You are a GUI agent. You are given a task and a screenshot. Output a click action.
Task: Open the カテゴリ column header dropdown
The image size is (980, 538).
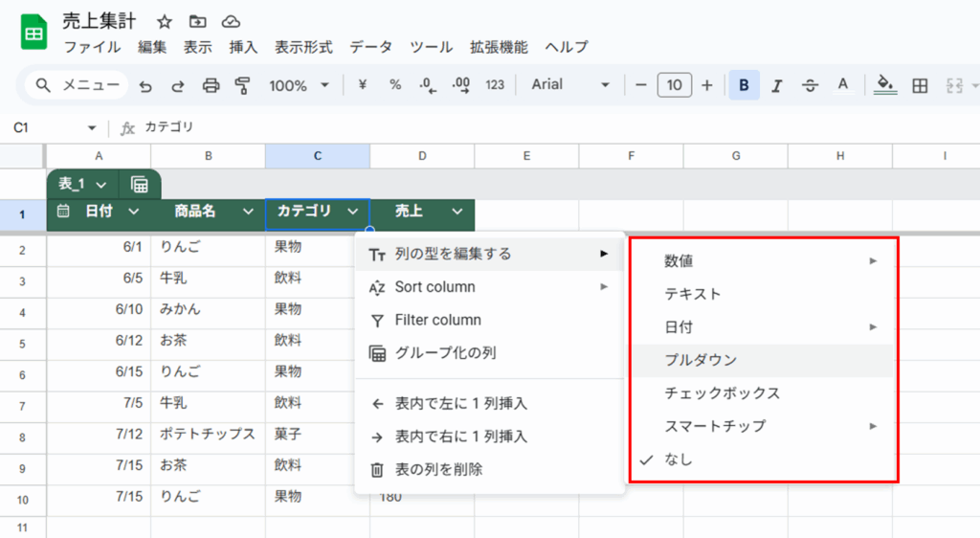353,212
